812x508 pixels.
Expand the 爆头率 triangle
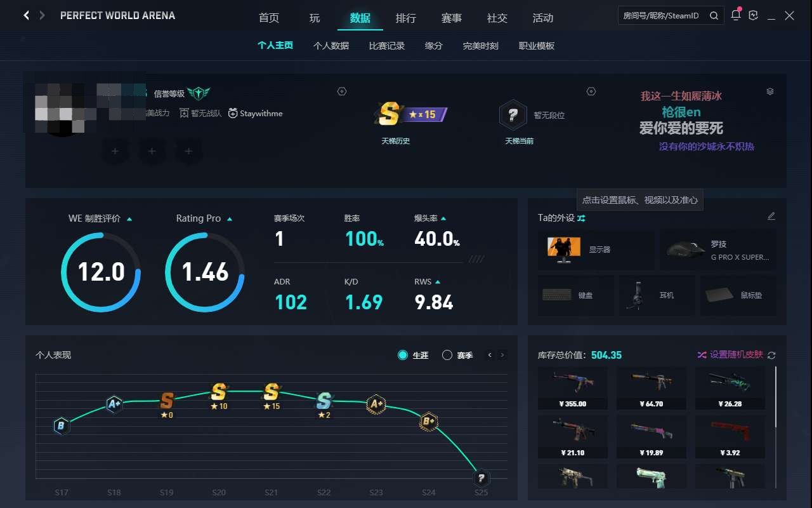point(443,218)
